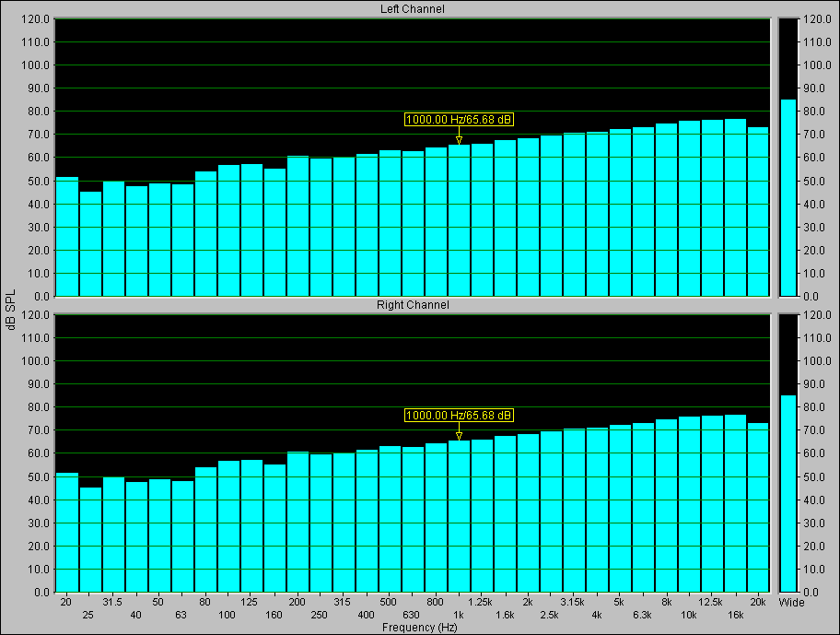Click the 16k frequency axis label
Image resolution: width=840 pixels, height=635 pixels.
coord(735,615)
